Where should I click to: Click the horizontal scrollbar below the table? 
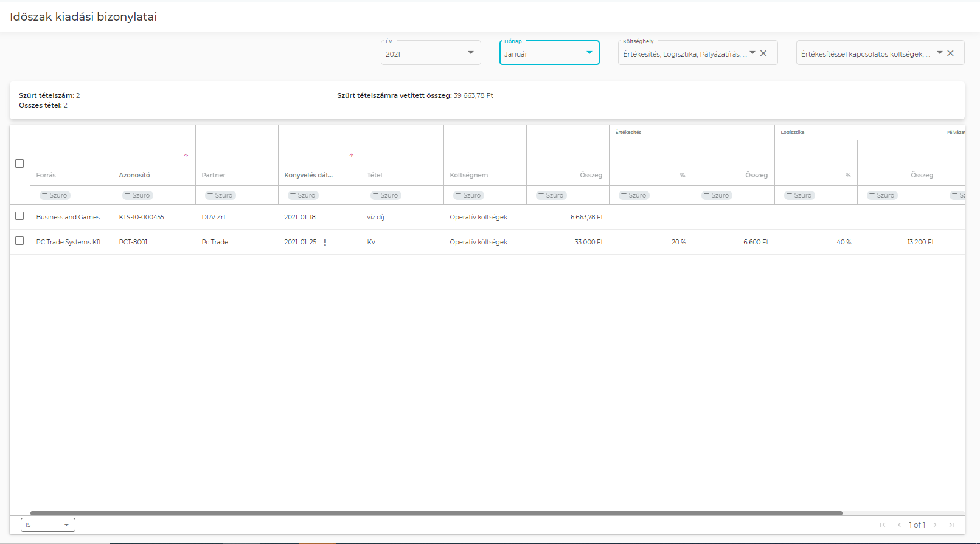tap(436, 514)
